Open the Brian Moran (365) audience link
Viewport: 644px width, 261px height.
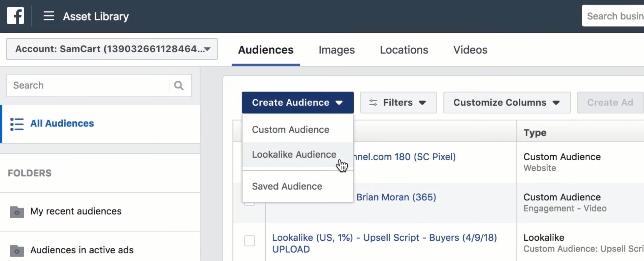396,197
